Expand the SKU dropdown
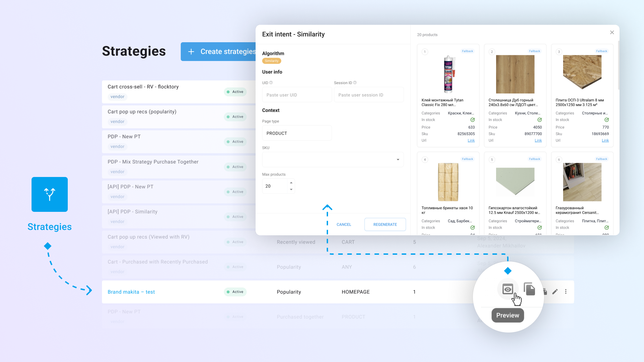The width and height of the screenshot is (644, 362). [x=398, y=160]
